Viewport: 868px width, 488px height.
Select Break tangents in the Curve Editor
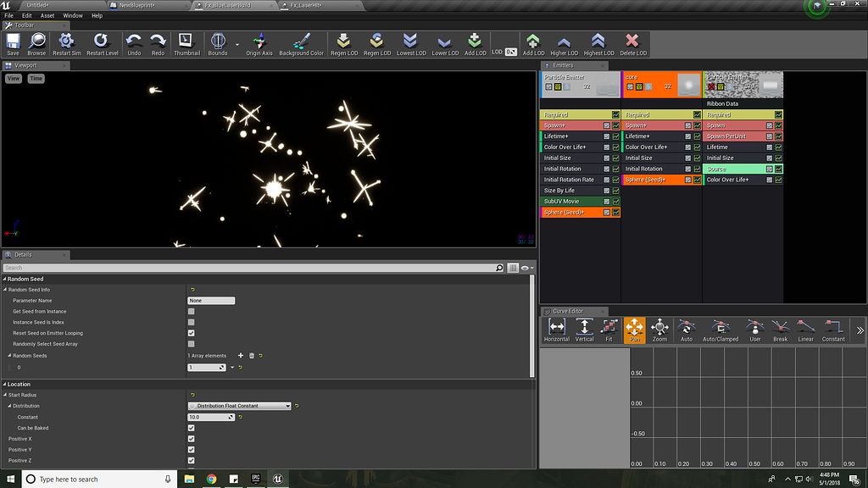coord(780,330)
